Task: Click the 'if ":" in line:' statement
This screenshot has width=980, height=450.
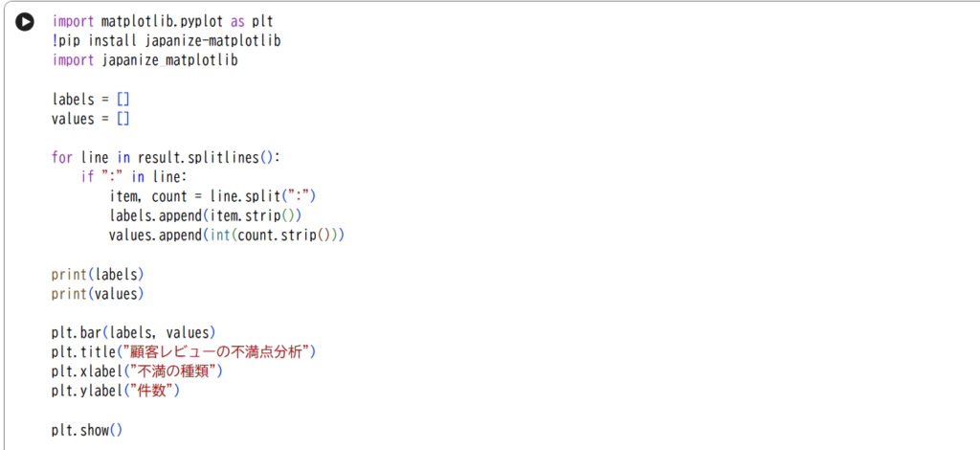Action: click(135, 177)
